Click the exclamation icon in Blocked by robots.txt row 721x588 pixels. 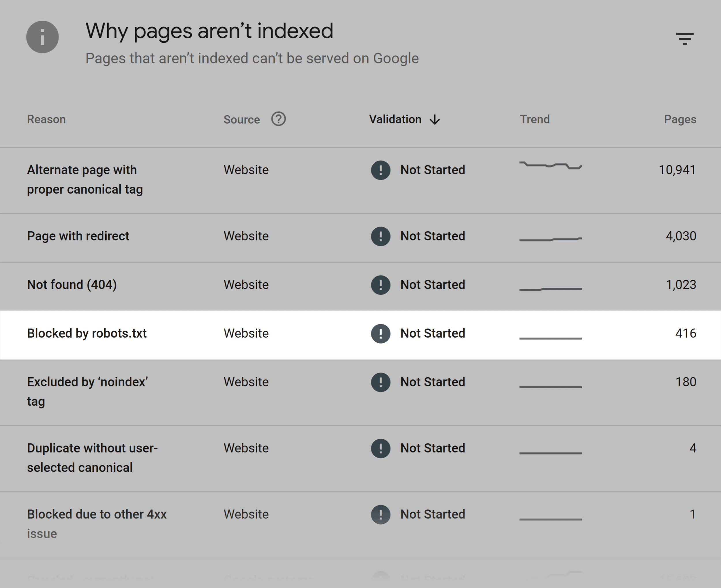pos(380,333)
